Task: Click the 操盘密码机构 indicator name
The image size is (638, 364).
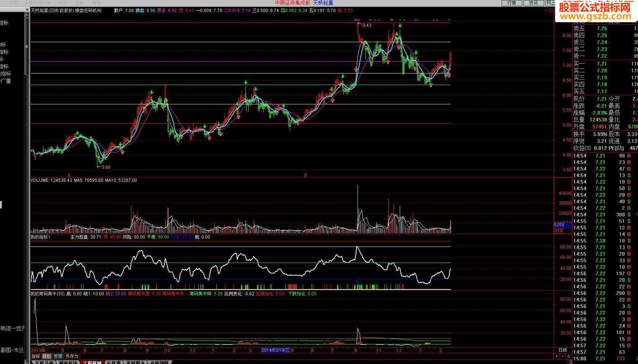Action: 88,11
